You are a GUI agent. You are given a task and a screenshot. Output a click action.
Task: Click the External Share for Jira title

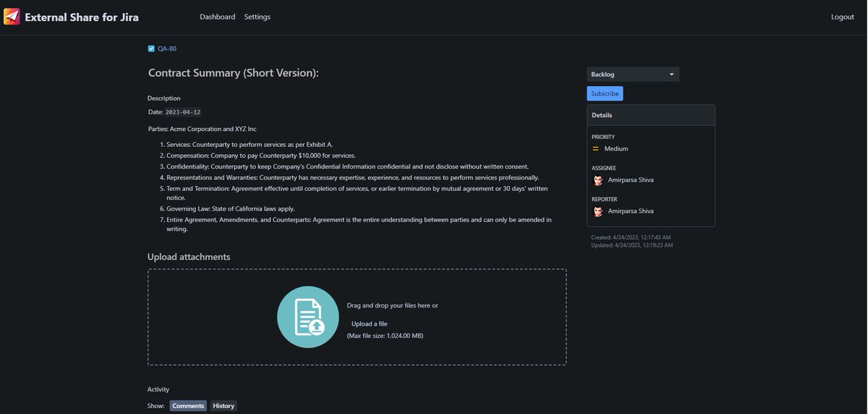[82, 17]
